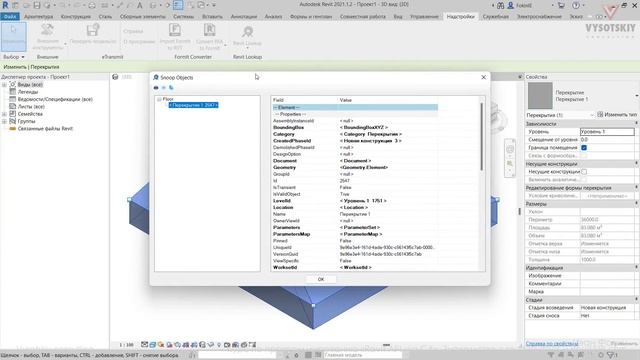Click the Revit application logo button
The width and height of the screenshot is (640, 360).
click(5, 5)
